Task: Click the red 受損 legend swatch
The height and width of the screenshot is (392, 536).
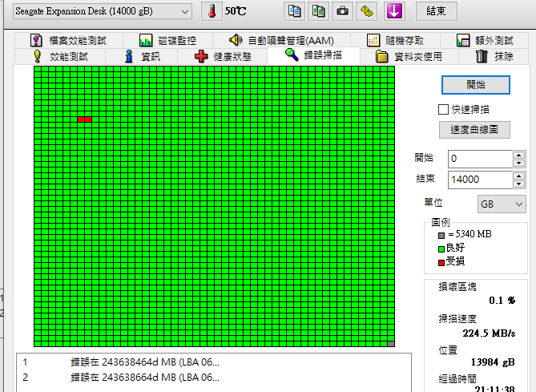Action: 441,262
